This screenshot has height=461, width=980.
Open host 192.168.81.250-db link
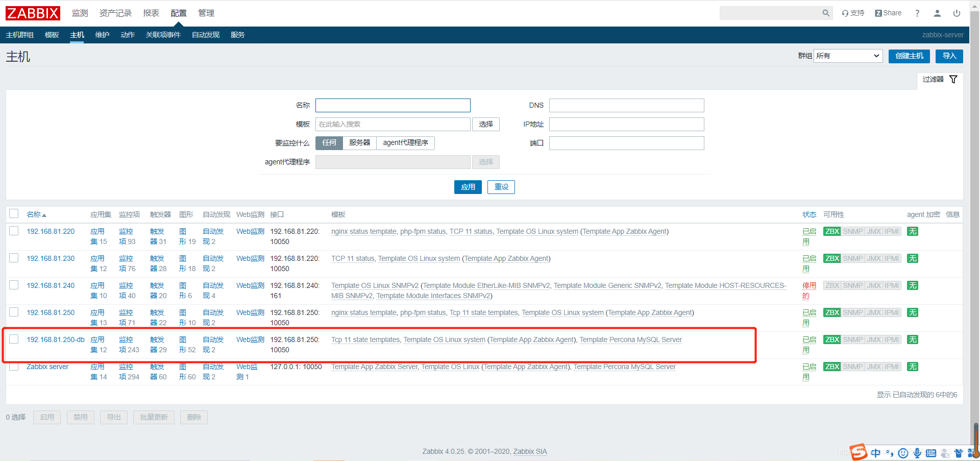click(56, 339)
